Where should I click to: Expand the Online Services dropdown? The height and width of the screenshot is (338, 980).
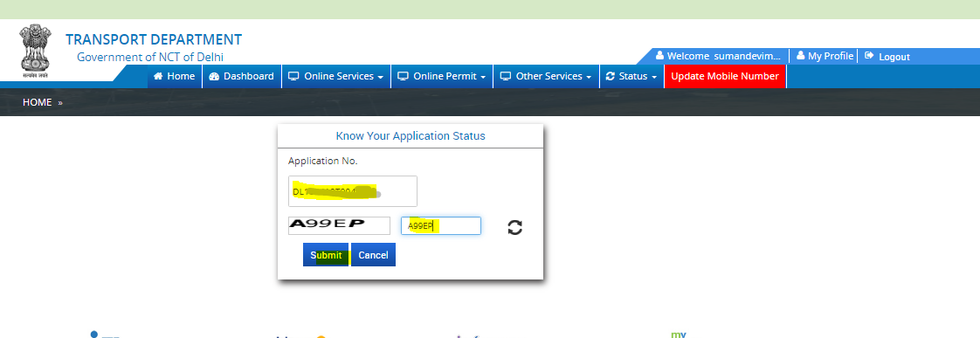[x=336, y=76]
